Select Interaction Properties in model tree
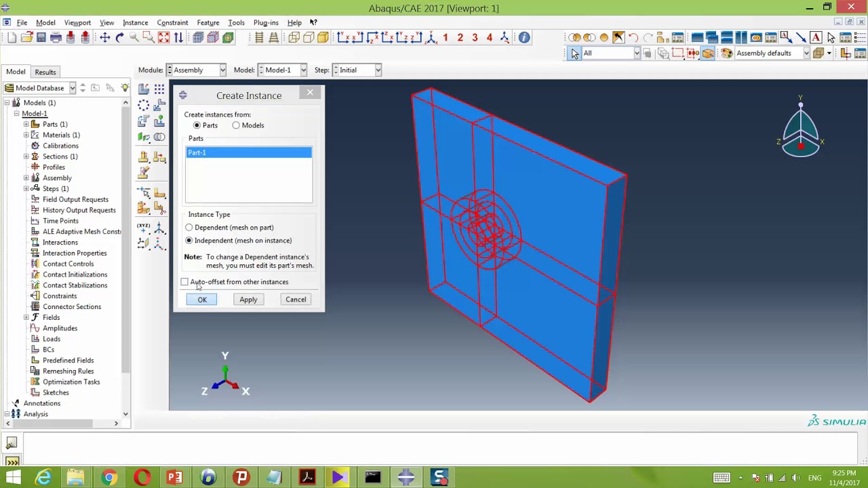The image size is (868, 488). [x=75, y=253]
